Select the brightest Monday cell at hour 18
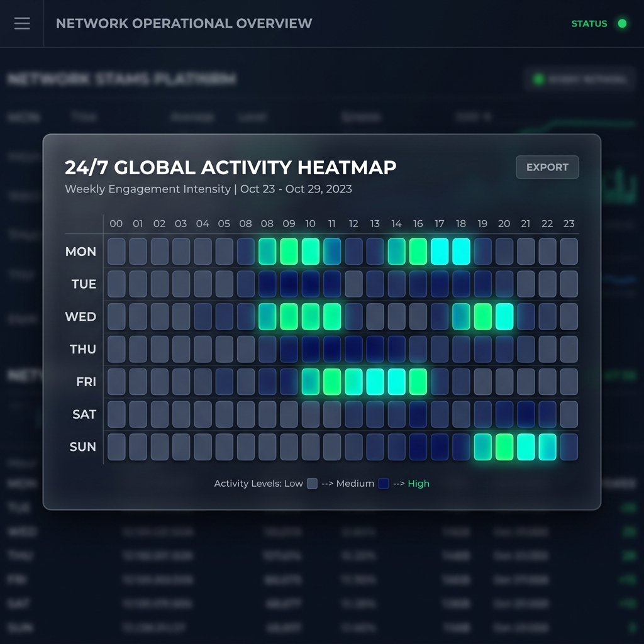The height and width of the screenshot is (644, 644). (x=461, y=251)
